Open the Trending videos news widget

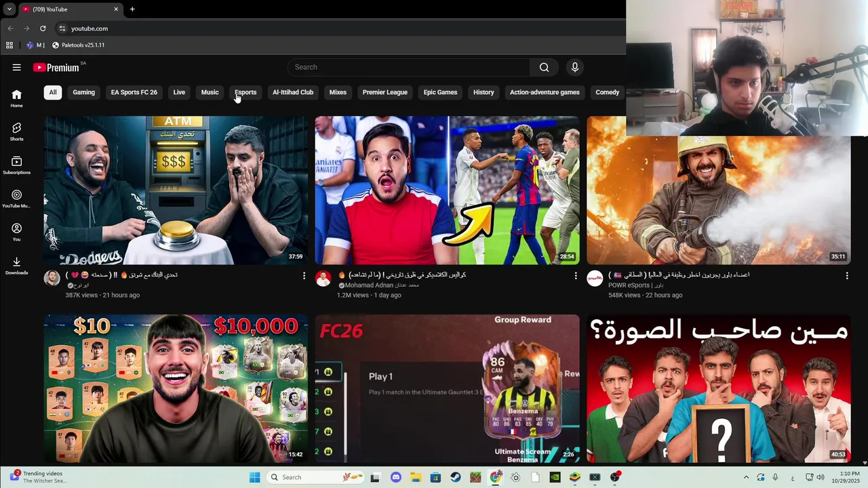[38, 477]
